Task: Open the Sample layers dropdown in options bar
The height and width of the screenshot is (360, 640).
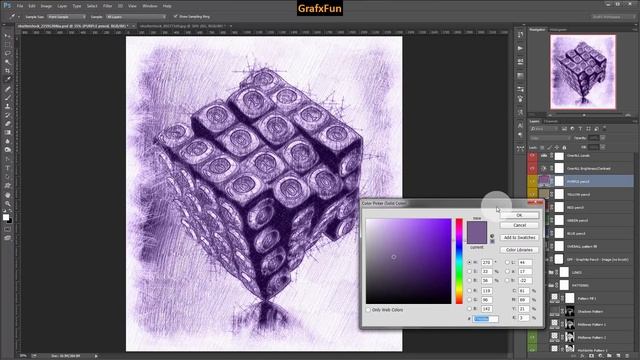Action: point(136,17)
